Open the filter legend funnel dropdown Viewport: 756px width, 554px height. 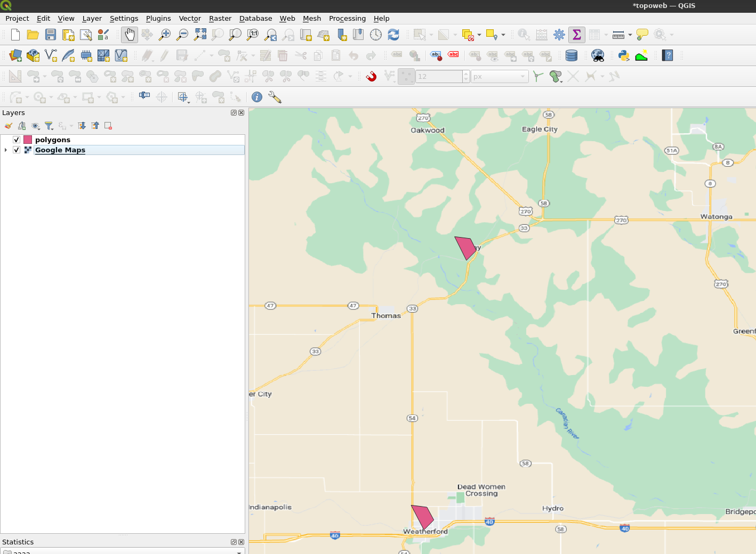click(49, 126)
